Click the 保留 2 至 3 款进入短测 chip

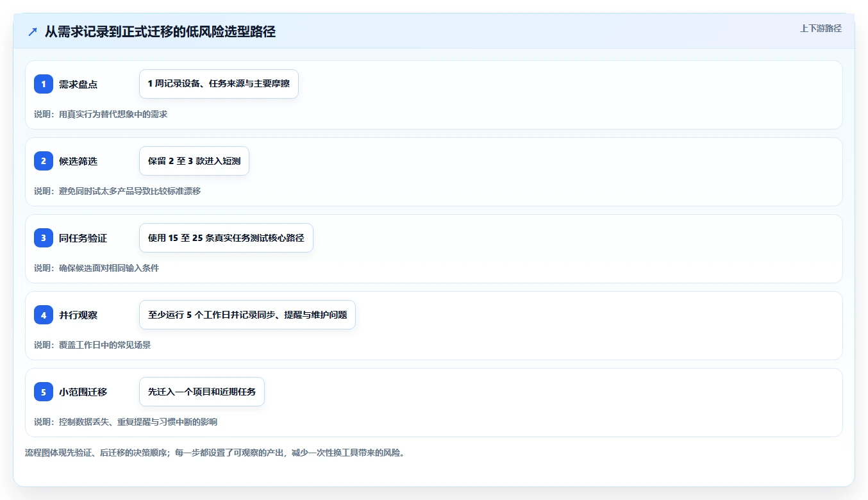[194, 161]
